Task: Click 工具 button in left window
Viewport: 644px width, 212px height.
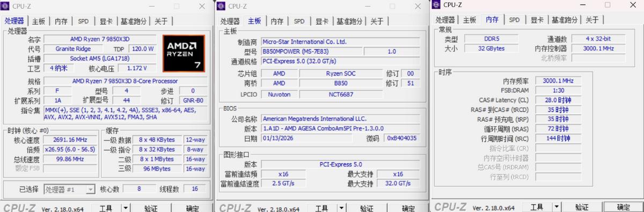Action: point(106,208)
